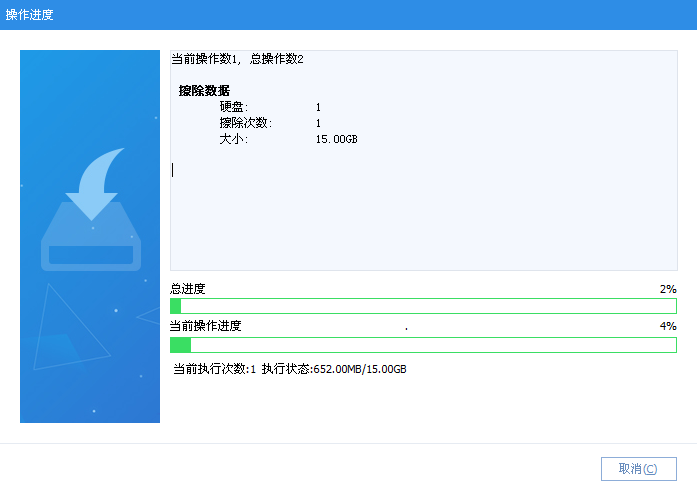Click the 擦除次数: 1 line
697x494 pixels.
pyautogui.click(x=270, y=123)
